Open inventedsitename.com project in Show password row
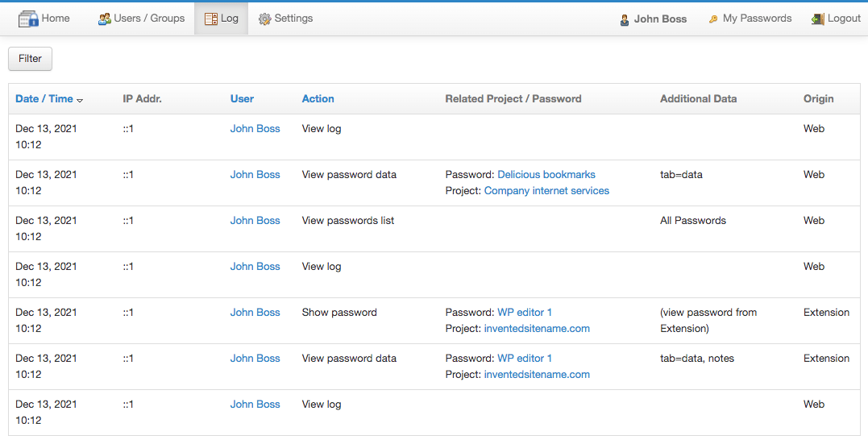The image size is (868, 436). coord(537,329)
